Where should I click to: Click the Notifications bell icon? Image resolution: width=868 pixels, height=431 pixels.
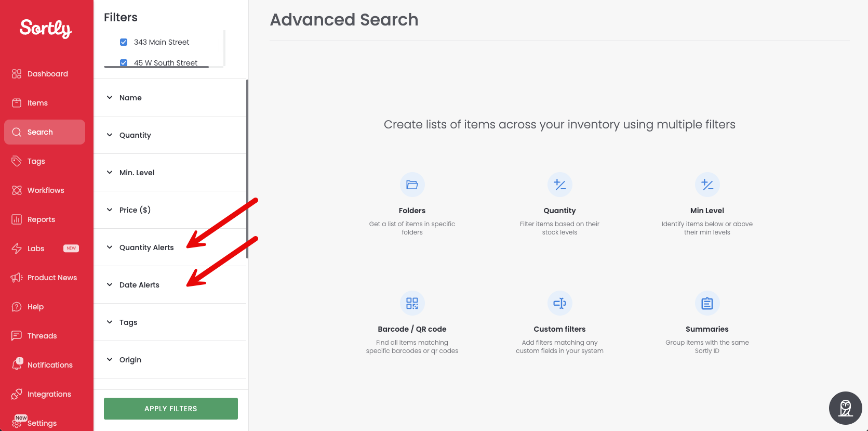tap(17, 364)
